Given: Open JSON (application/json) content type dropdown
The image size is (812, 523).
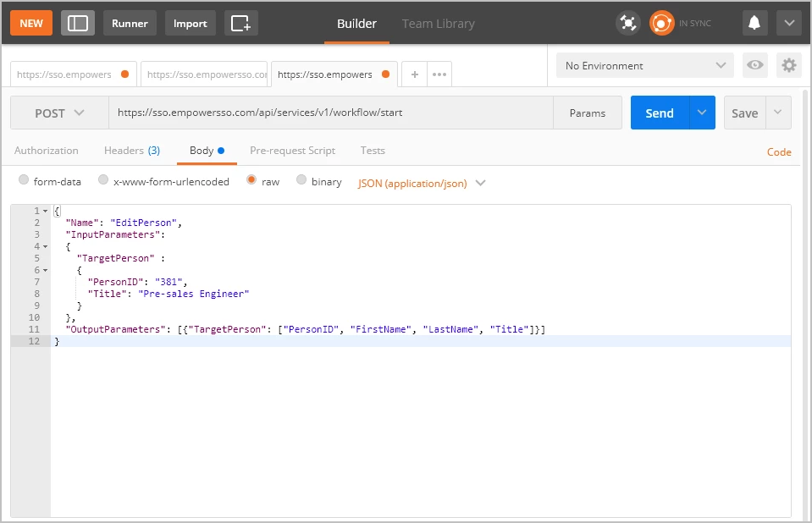Looking at the screenshot, I should (422, 183).
